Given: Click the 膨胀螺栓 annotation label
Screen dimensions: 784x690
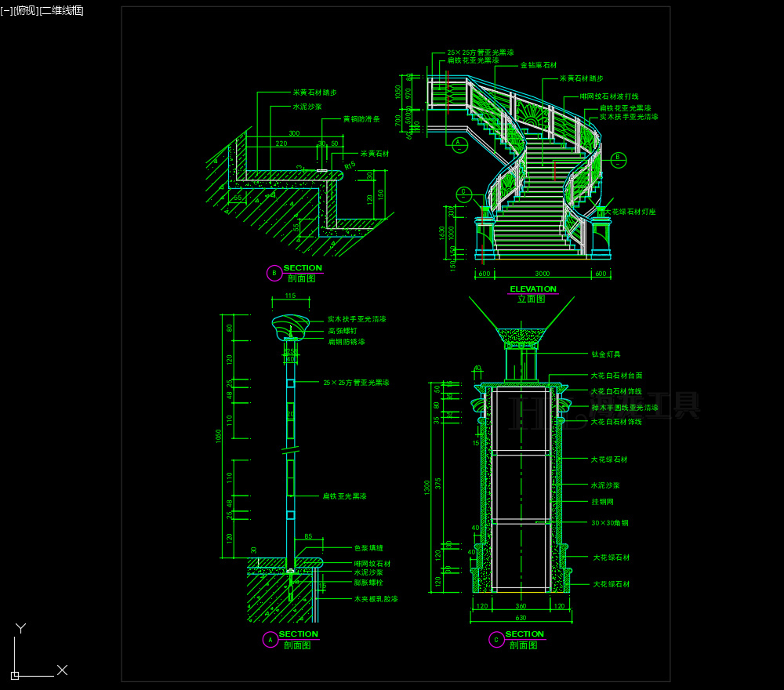Looking at the screenshot, I should click(368, 583).
